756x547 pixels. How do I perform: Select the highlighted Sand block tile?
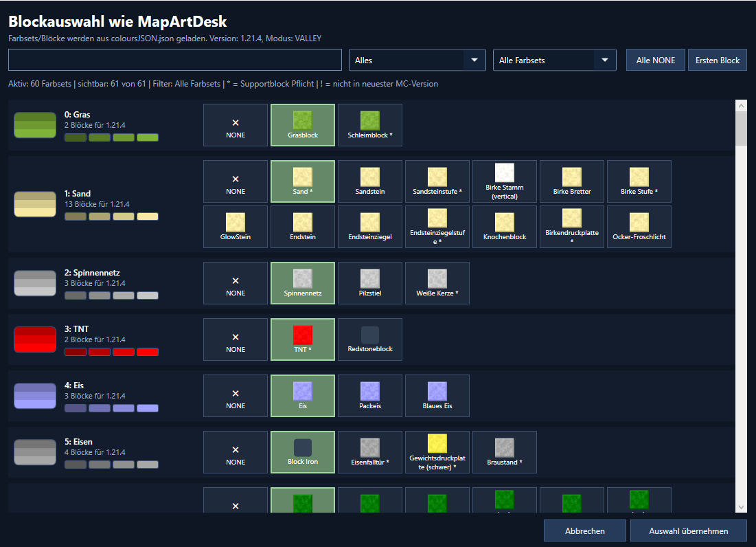point(303,181)
